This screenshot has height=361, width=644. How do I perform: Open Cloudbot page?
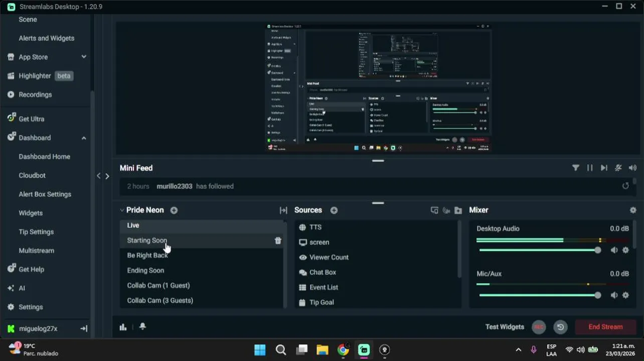coord(32,175)
